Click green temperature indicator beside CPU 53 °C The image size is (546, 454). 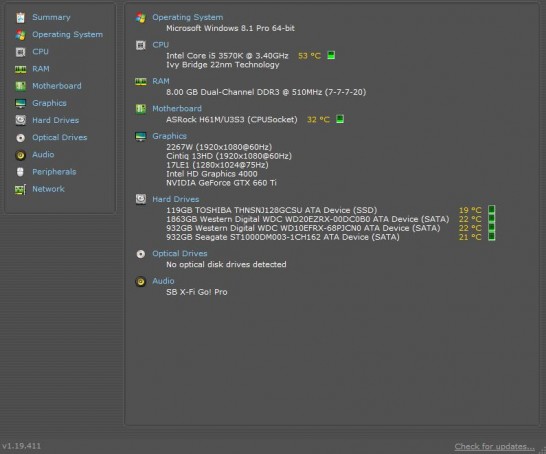pos(331,55)
